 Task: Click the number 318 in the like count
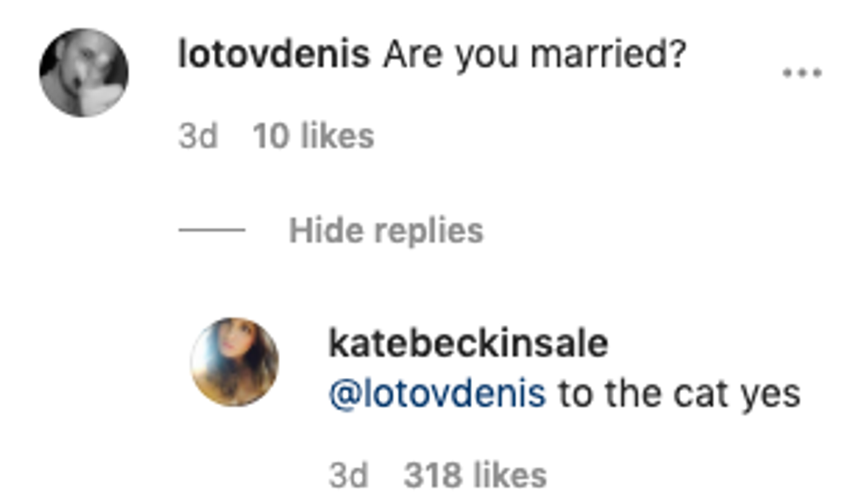[x=434, y=474]
